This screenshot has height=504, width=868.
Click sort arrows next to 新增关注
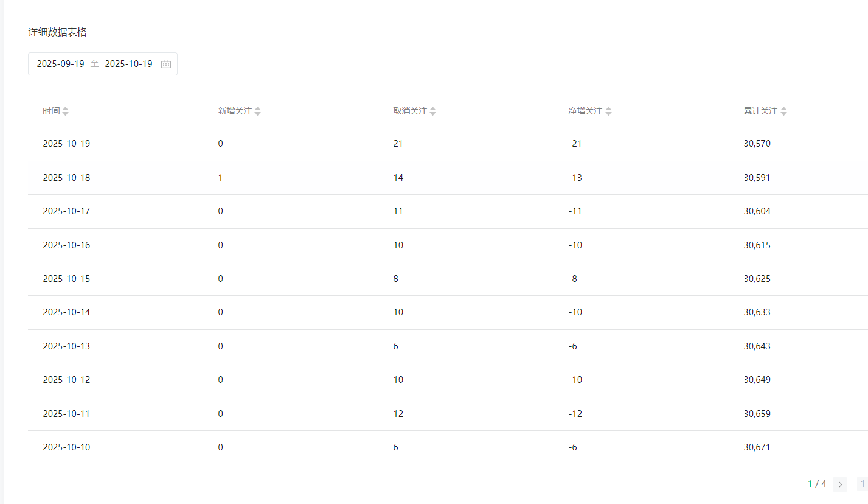click(257, 111)
